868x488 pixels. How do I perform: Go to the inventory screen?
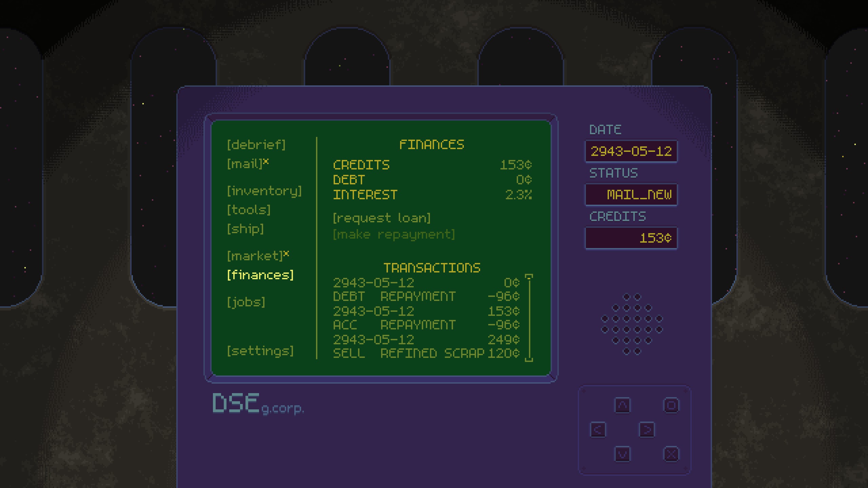pyautogui.click(x=264, y=191)
